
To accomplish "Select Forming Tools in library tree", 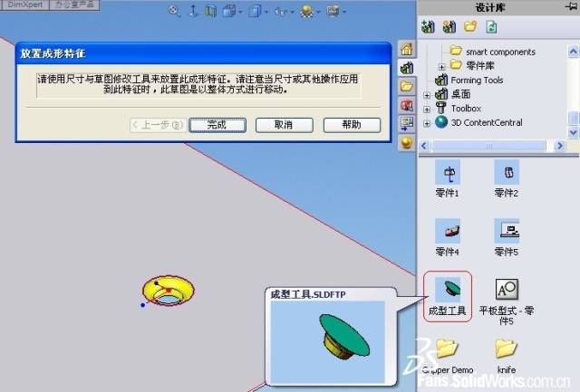I will coord(475,80).
